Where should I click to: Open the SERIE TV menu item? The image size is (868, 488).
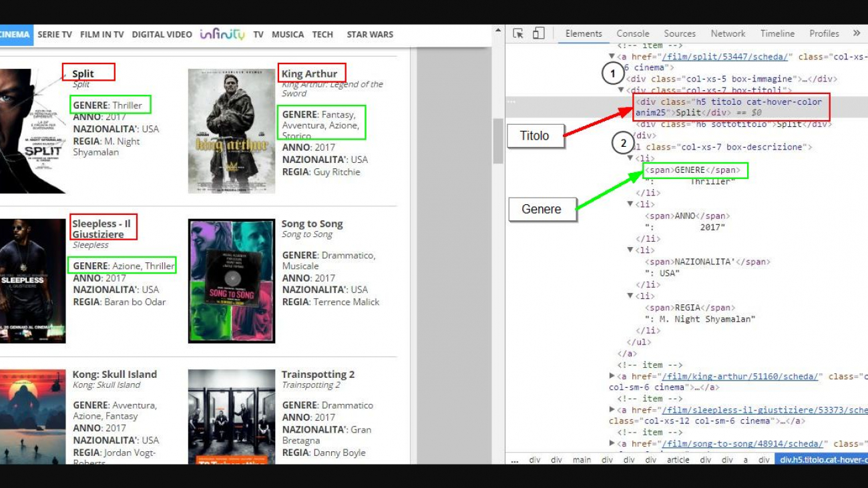55,35
